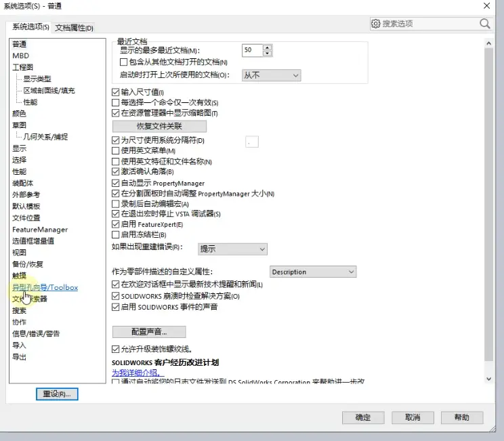This screenshot has width=504, height=441.
Task: Toggle 激活确认角落 checkbox
Action: point(115,171)
